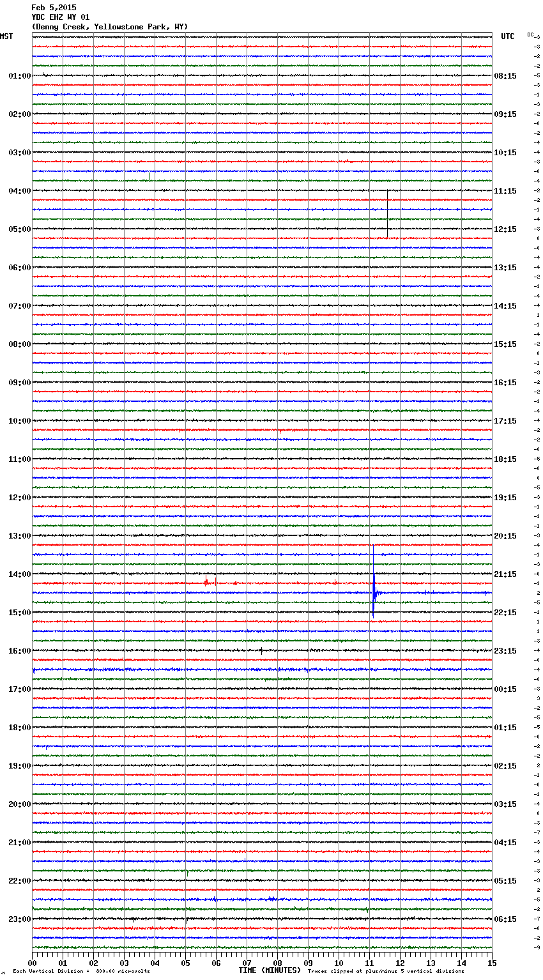Select the 17:00 MST time label

coord(20,689)
